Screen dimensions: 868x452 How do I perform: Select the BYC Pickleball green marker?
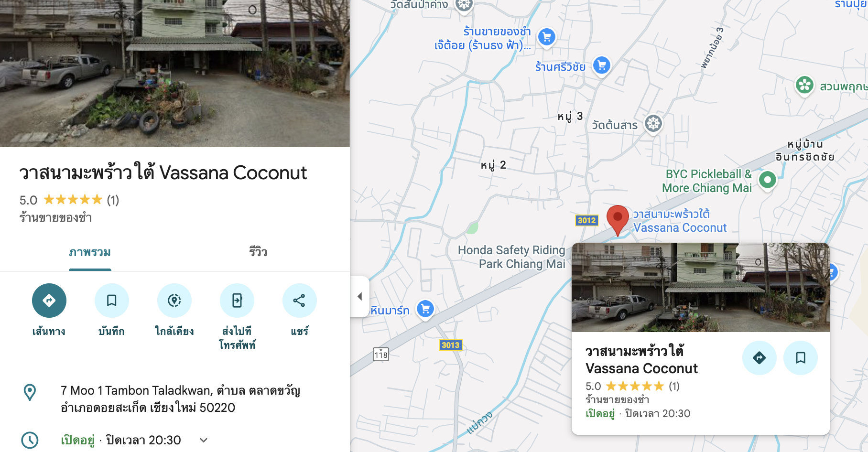pos(768,181)
